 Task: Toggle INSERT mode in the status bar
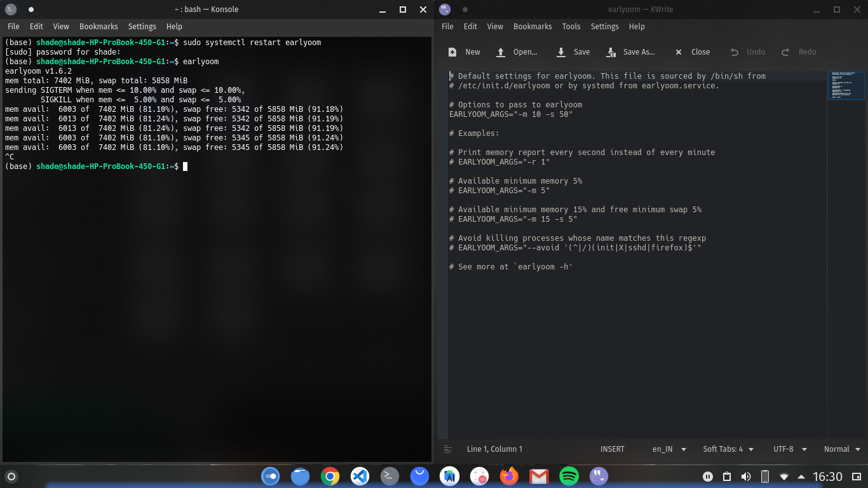point(612,449)
